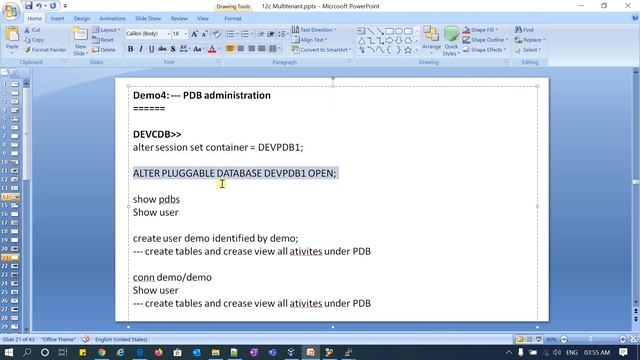Switch to the Animations tab

(112, 18)
